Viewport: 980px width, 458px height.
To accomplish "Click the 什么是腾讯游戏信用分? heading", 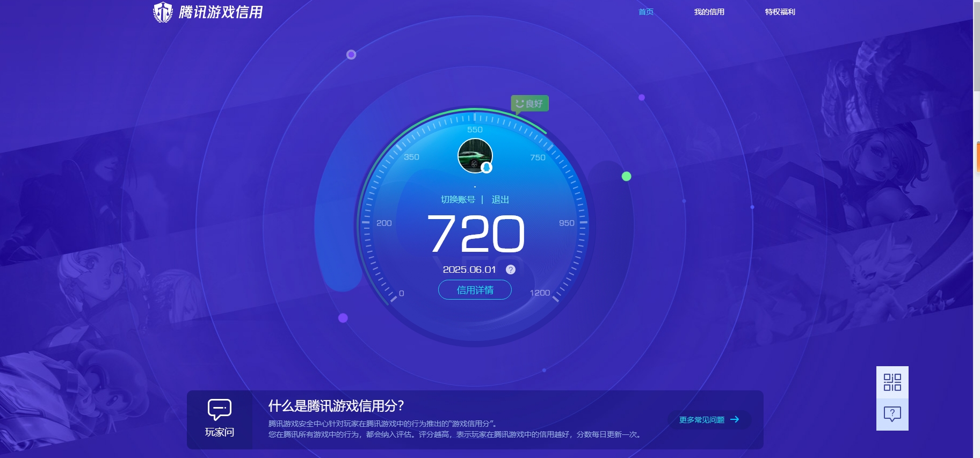I will (336, 406).
